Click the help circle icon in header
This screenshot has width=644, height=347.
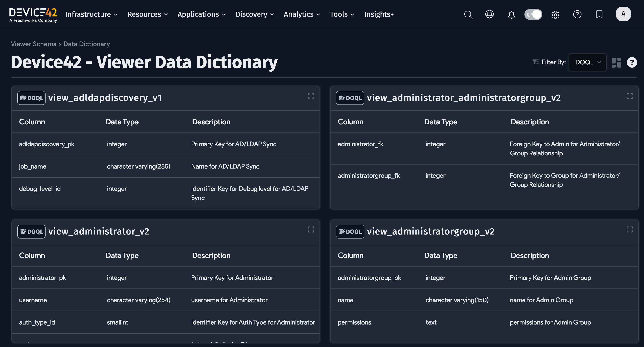point(577,14)
